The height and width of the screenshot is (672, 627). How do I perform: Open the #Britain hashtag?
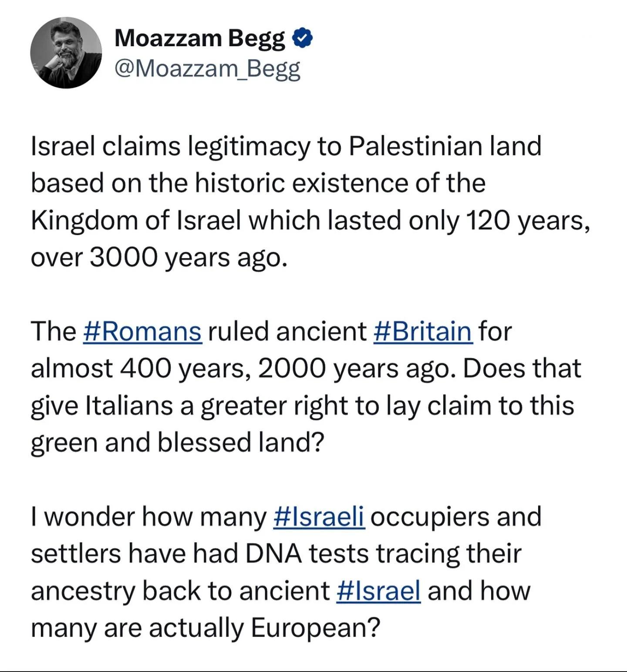pyautogui.click(x=423, y=332)
